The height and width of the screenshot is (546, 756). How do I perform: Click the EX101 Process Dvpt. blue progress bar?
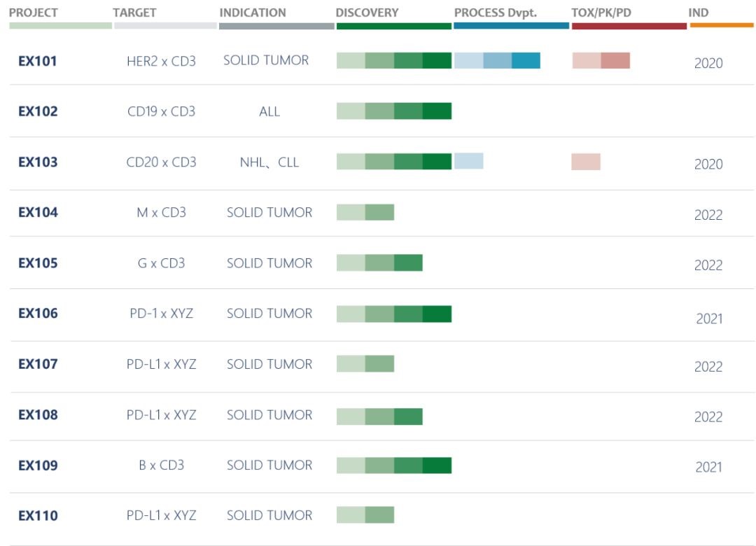[x=497, y=61]
